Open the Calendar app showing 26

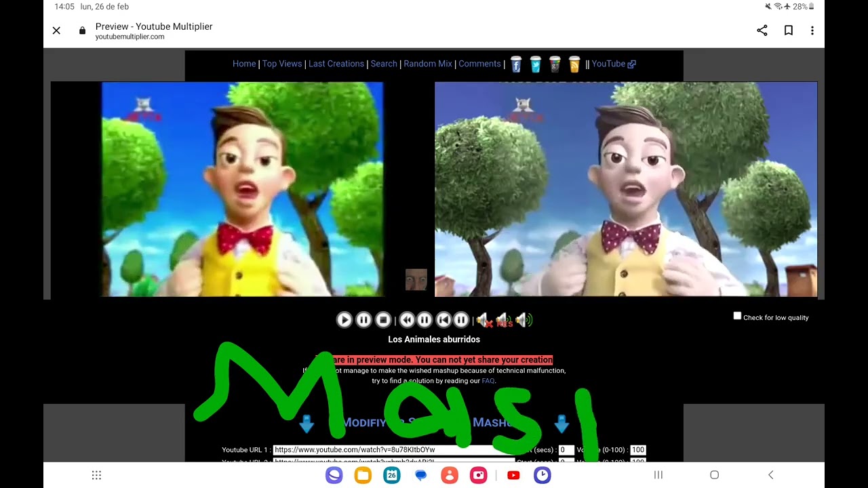click(391, 475)
